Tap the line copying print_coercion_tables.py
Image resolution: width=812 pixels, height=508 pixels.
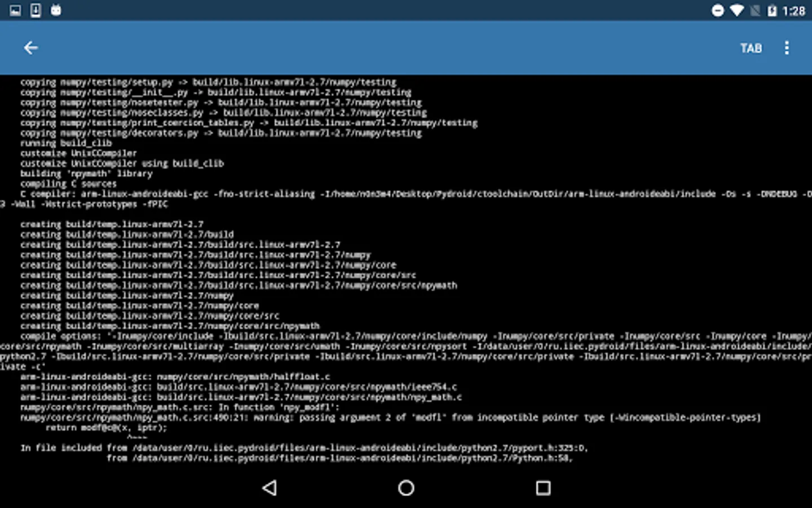249,123
